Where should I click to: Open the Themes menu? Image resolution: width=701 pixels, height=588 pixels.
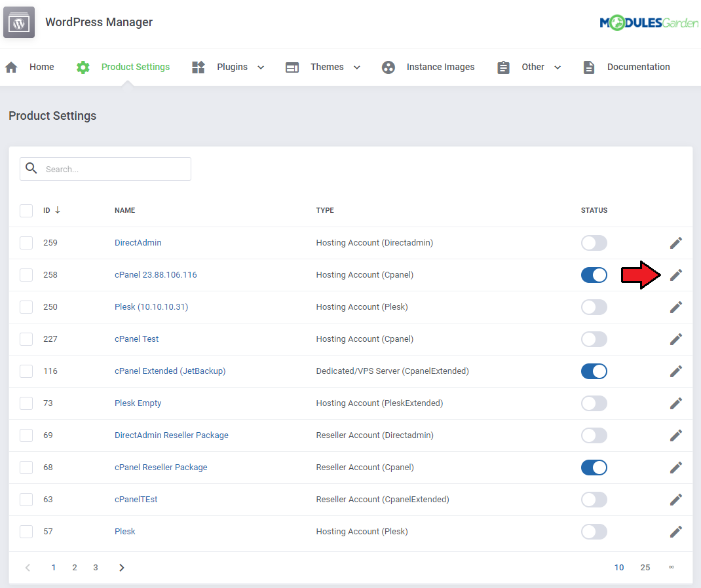(x=327, y=67)
